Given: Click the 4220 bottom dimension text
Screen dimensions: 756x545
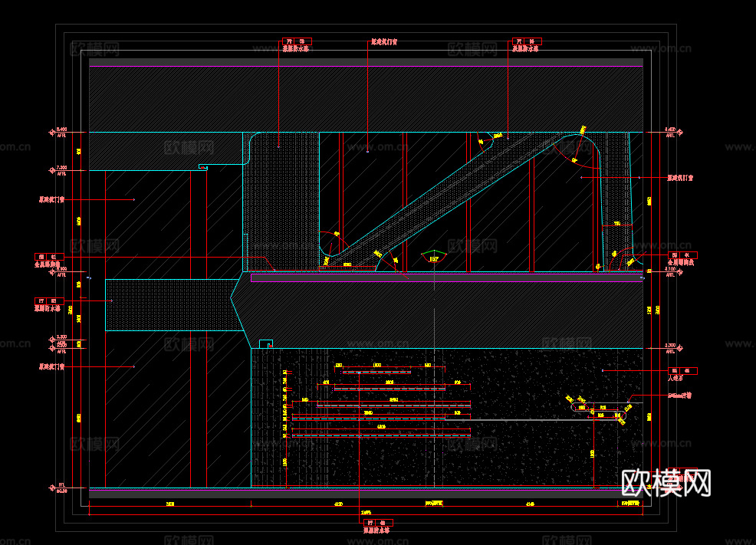Looking at the screenshot, I should 338,504.
